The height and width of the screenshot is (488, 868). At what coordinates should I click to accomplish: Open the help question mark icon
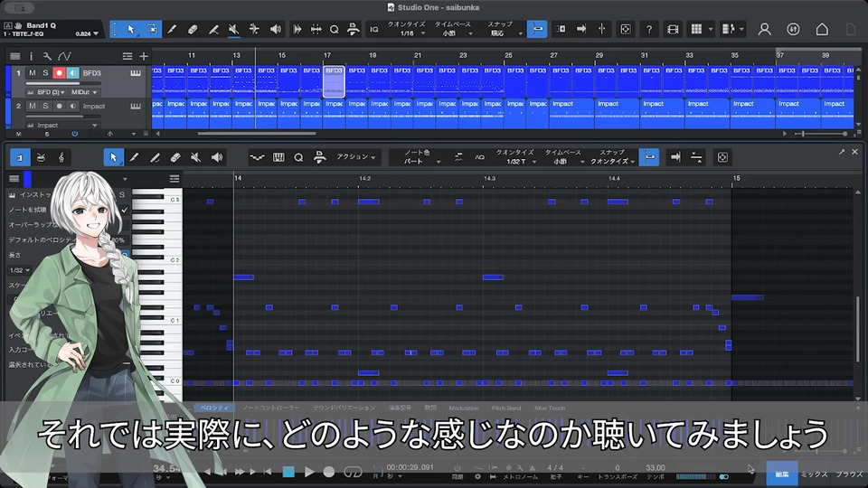pos(649,29)
